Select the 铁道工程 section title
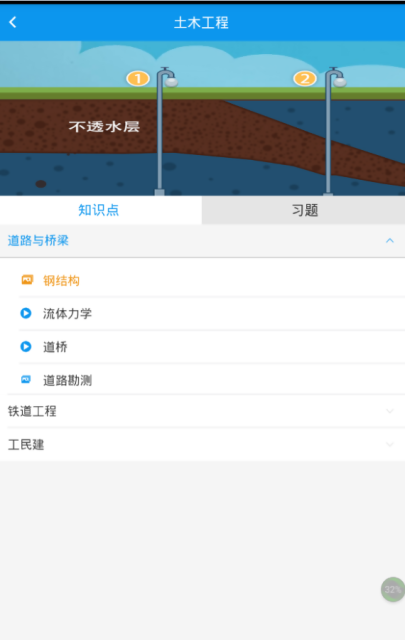 (32, 411)
